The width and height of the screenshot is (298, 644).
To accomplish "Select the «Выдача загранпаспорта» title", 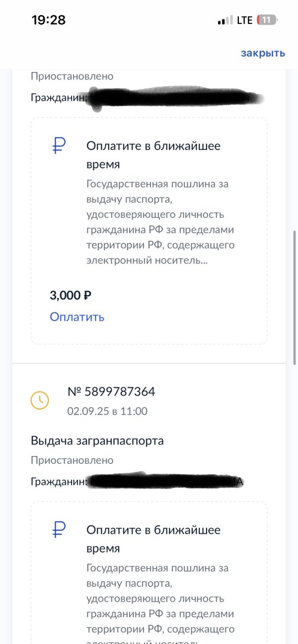I will (x=97, y=440).
